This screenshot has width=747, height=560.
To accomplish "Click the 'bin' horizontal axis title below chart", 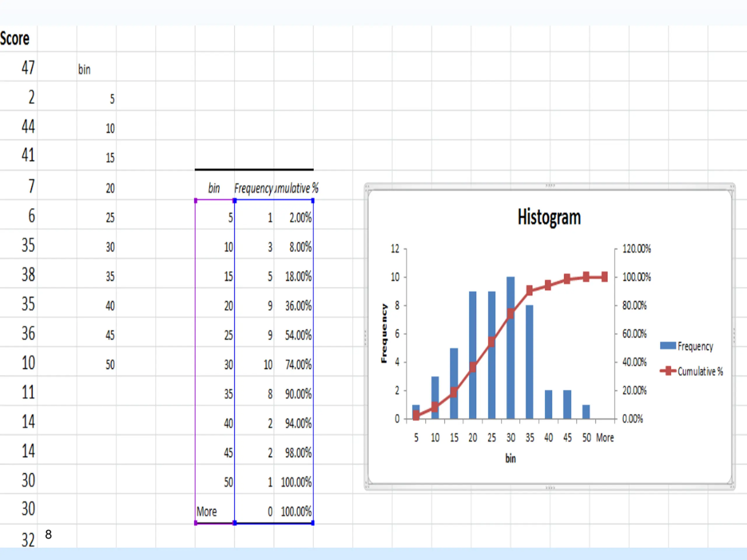I will click(510, 459).
